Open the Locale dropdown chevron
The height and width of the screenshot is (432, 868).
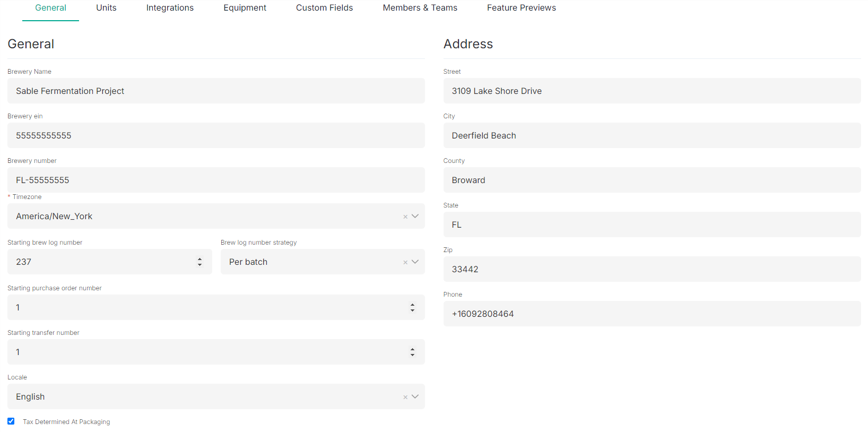[x=415, y=396]
